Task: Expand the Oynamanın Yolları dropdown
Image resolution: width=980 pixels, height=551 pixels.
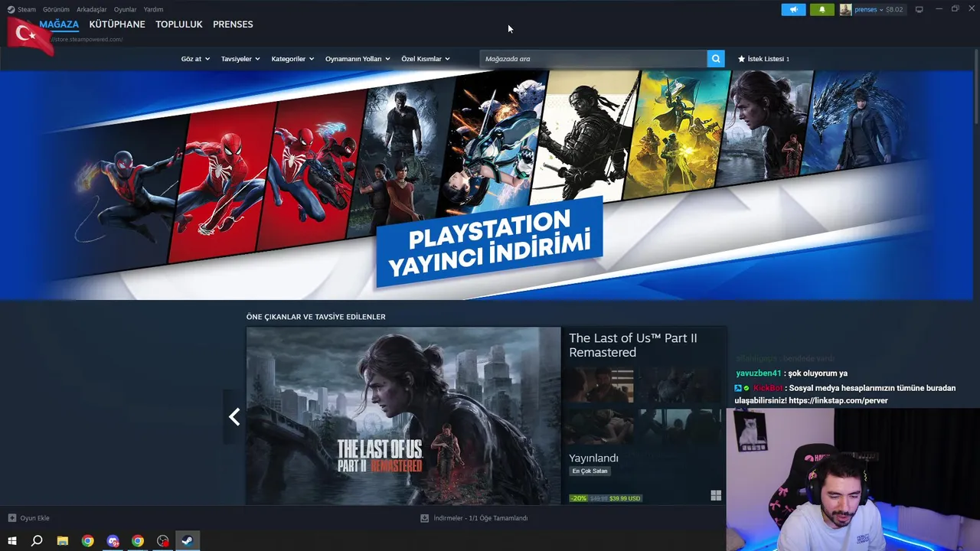Action: pos(358,59)
